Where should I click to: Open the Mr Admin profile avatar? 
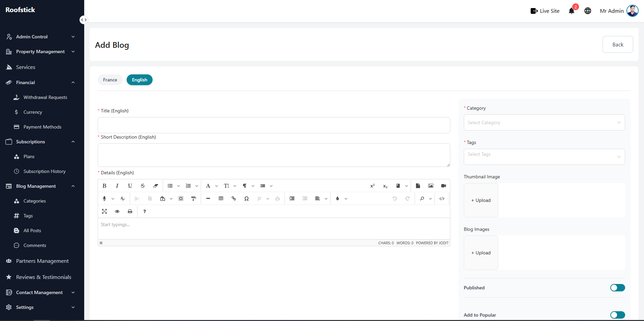[x=632, y=11]
